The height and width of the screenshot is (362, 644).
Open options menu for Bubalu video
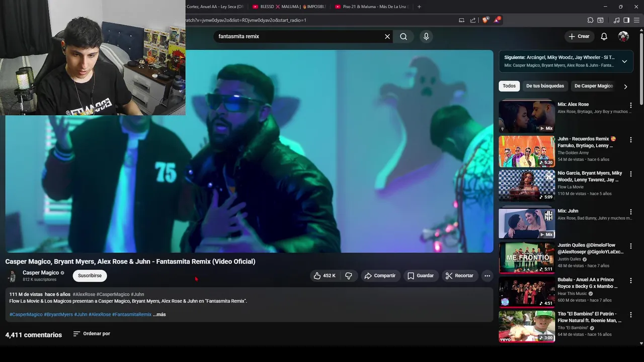(630, 281)
